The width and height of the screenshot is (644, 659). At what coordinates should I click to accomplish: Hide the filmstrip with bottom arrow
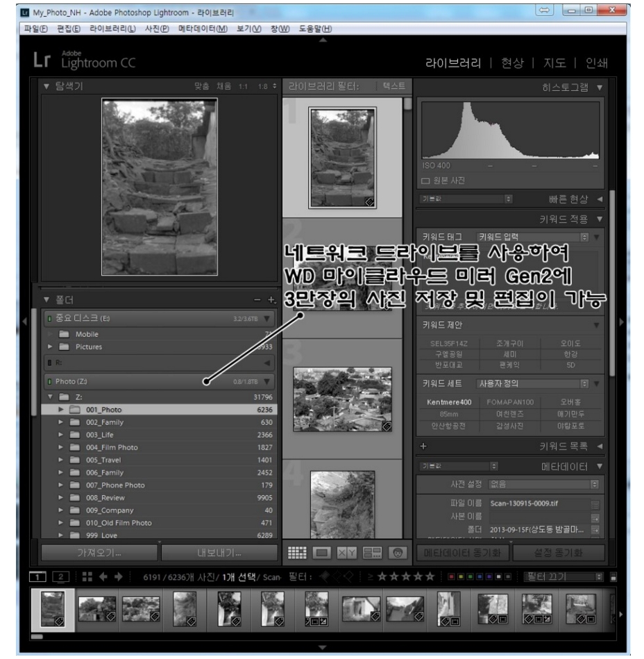click(x=322, y=648)
